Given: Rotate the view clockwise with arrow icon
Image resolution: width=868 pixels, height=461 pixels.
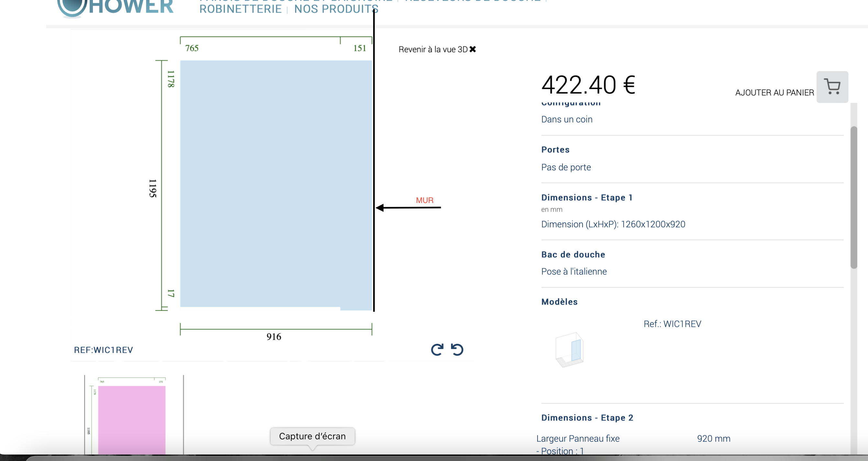Looking at the screenshot, I should point(437,349).
